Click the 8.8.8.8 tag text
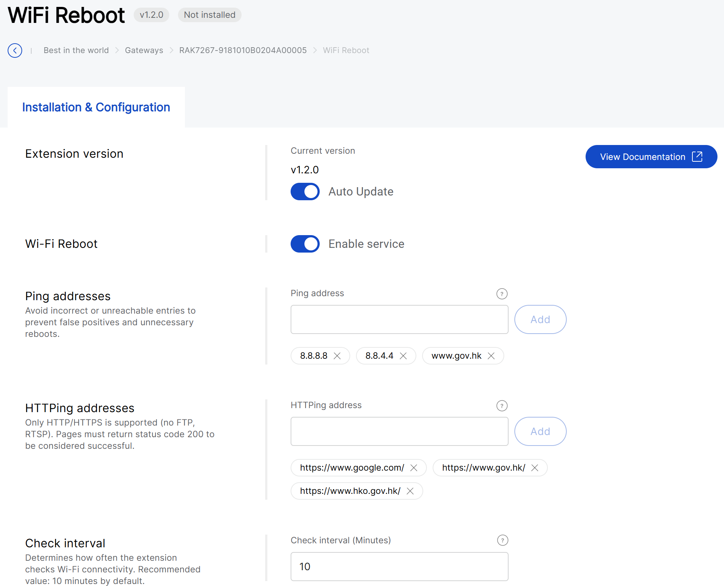The height and width of the screenshot is (588, 724). pyautogui.click(x=314, y=356)
